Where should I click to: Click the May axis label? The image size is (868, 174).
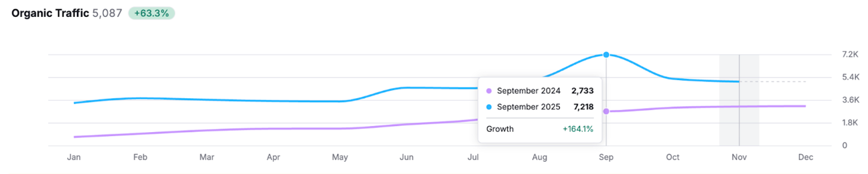[x=340, y=157]
